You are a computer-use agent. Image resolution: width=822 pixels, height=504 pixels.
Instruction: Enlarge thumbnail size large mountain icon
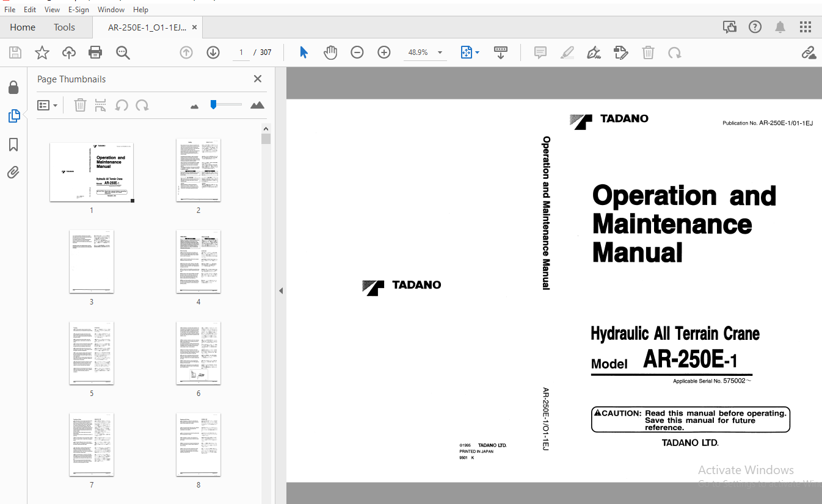click(x=258, y=105)
